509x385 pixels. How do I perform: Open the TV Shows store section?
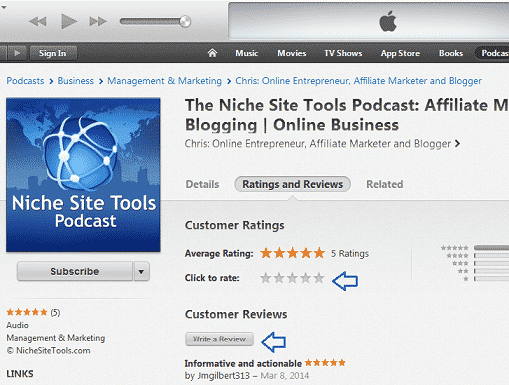tap(343, 53)
